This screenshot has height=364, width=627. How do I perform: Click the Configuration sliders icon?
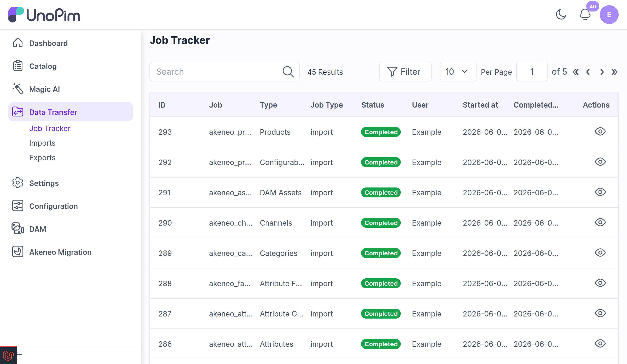18,206
